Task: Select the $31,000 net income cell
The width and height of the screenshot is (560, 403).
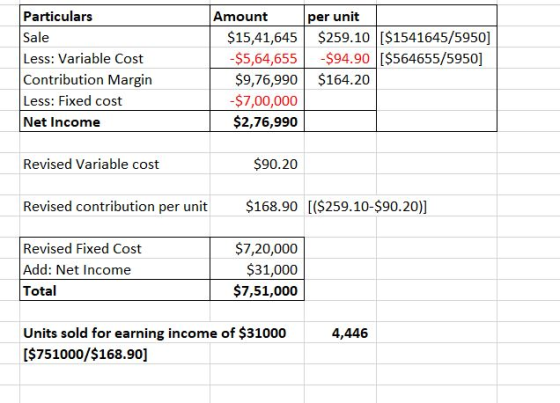Action: coord(257,269)
